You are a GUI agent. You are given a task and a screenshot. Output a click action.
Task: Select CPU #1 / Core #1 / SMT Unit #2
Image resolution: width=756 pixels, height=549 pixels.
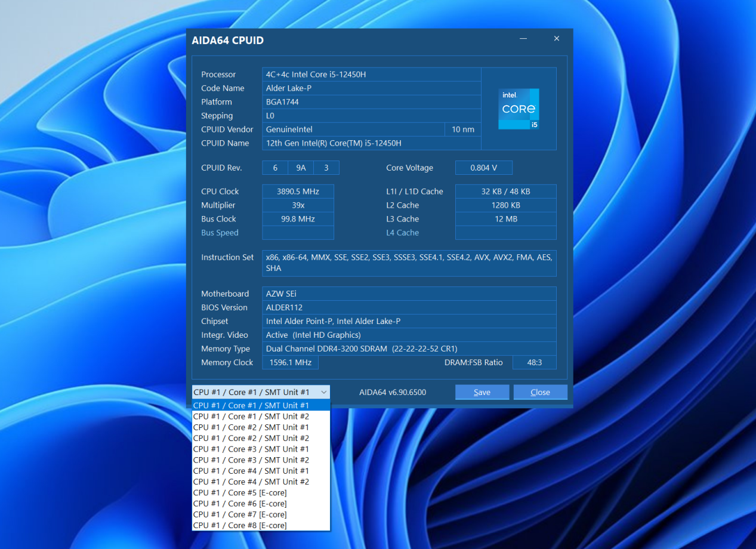pyautogui.click(x=261, y=417)
